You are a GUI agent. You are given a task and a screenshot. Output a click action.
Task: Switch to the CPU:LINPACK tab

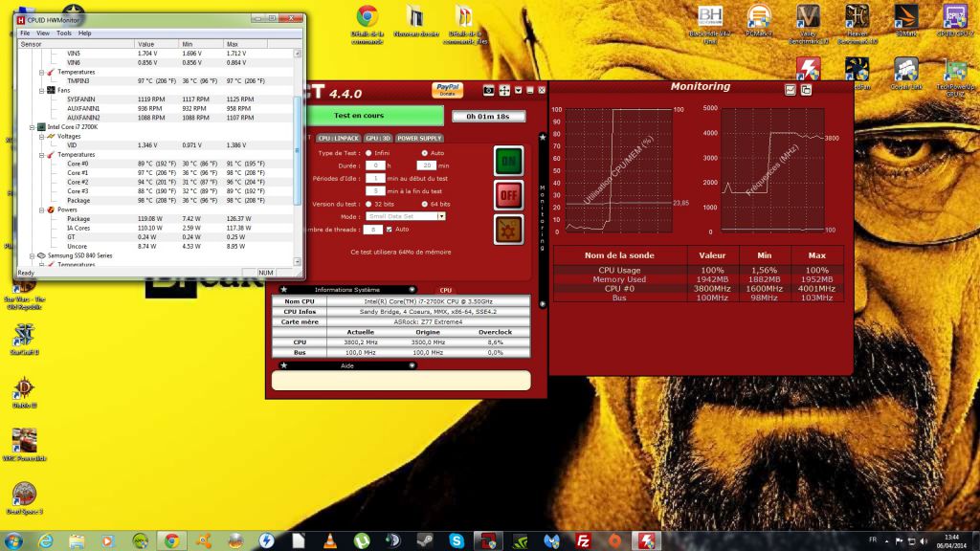coord(338,138)
